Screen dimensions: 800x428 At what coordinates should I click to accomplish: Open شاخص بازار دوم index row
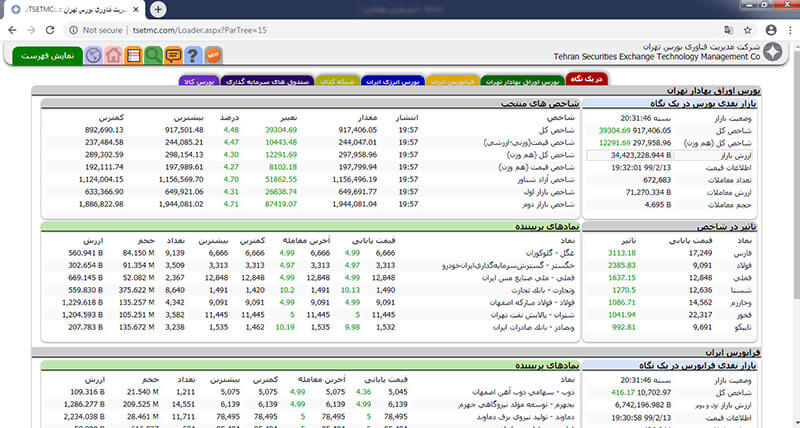(549, 204)
